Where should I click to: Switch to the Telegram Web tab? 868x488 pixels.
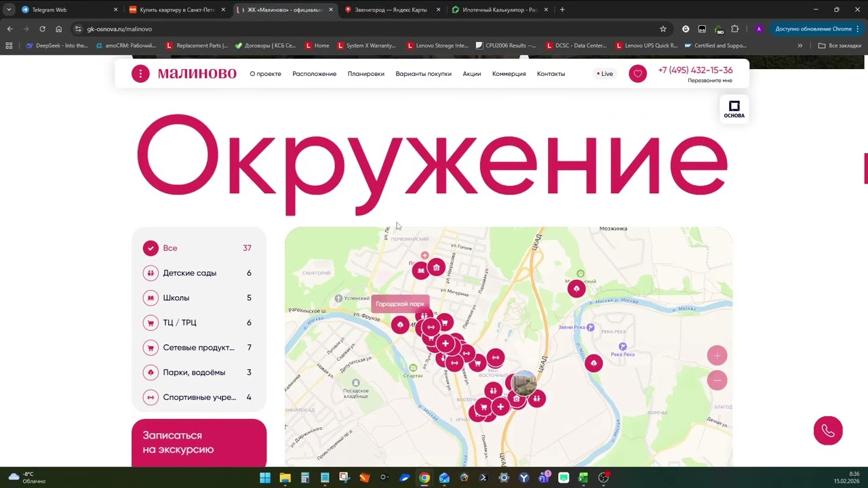[70, 10]
